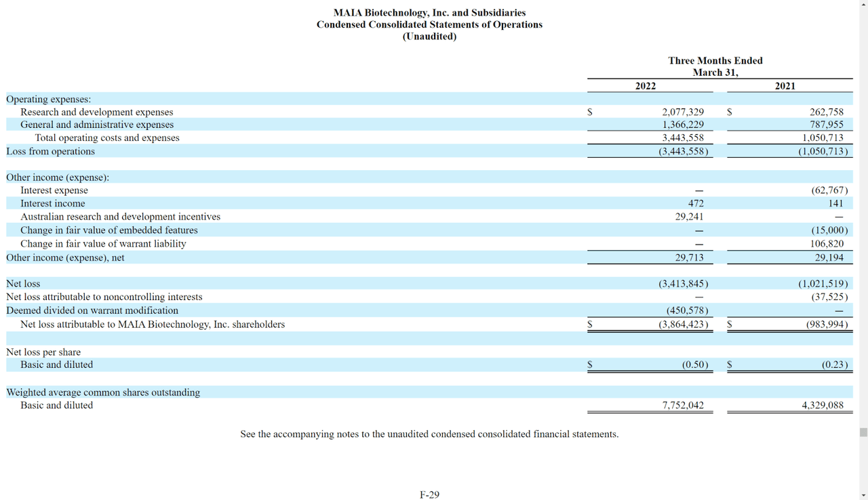
Task: Click the 'Net loss per share' label
Action: click(43, 352)
